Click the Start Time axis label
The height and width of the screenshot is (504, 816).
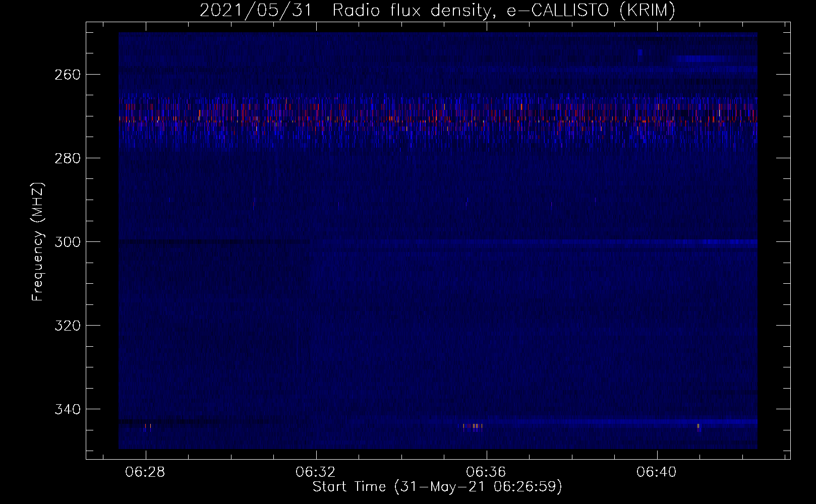[437, 487]
